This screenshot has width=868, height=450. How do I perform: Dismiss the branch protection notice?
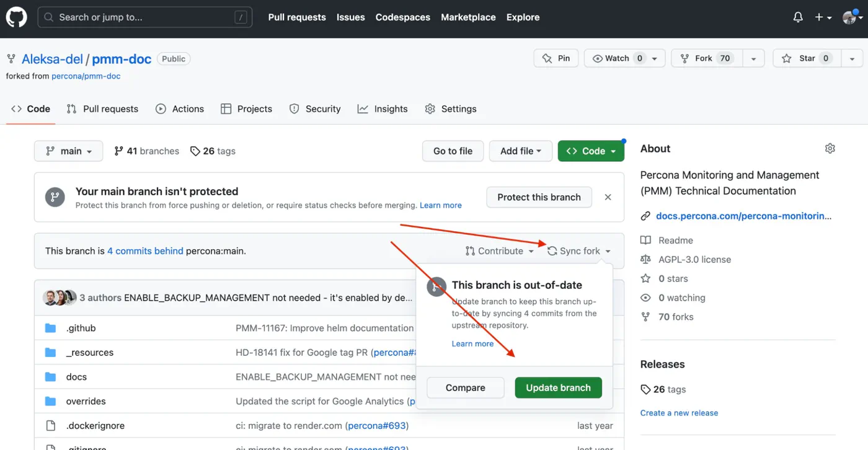[x=608, y=197]
